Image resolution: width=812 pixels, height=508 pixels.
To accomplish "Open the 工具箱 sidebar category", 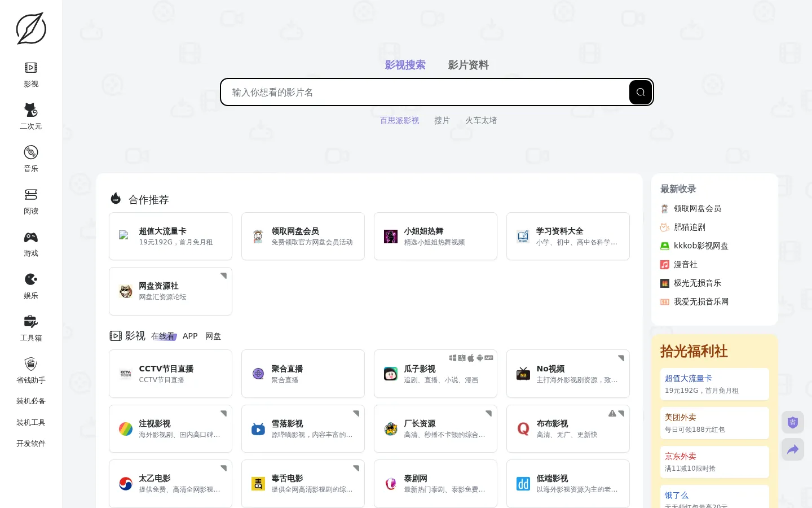I will pos(31,329).
